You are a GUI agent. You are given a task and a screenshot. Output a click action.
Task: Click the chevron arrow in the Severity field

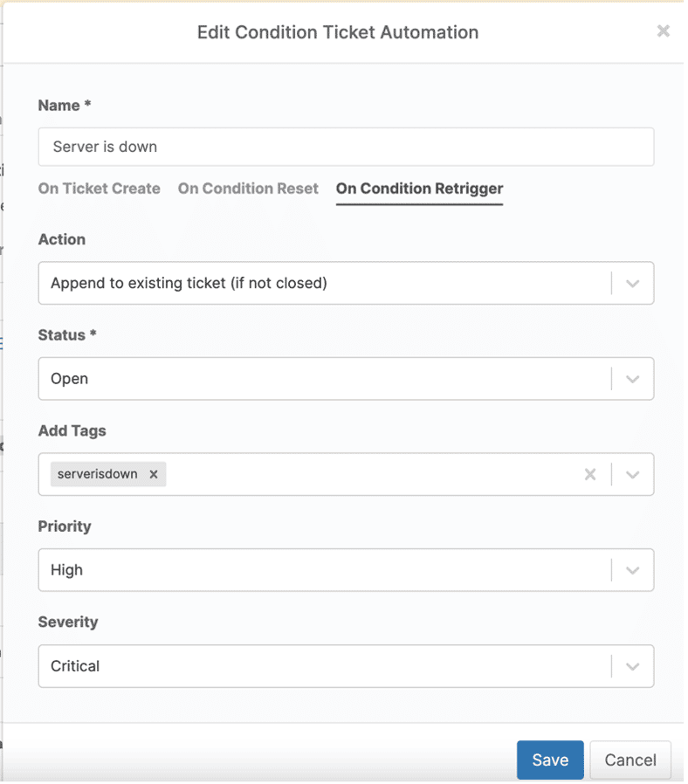pos(633,666)
